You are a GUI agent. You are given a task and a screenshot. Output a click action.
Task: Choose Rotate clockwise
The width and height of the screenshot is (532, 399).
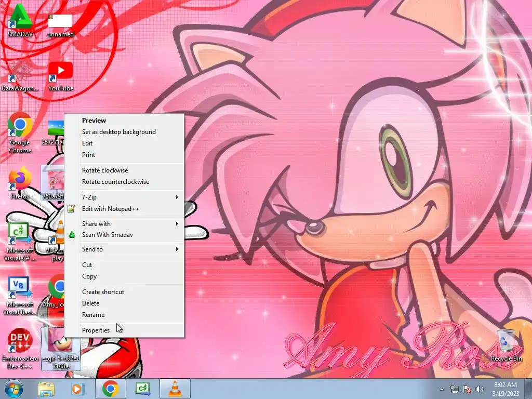pyautogui.click(x=124, y=170)
